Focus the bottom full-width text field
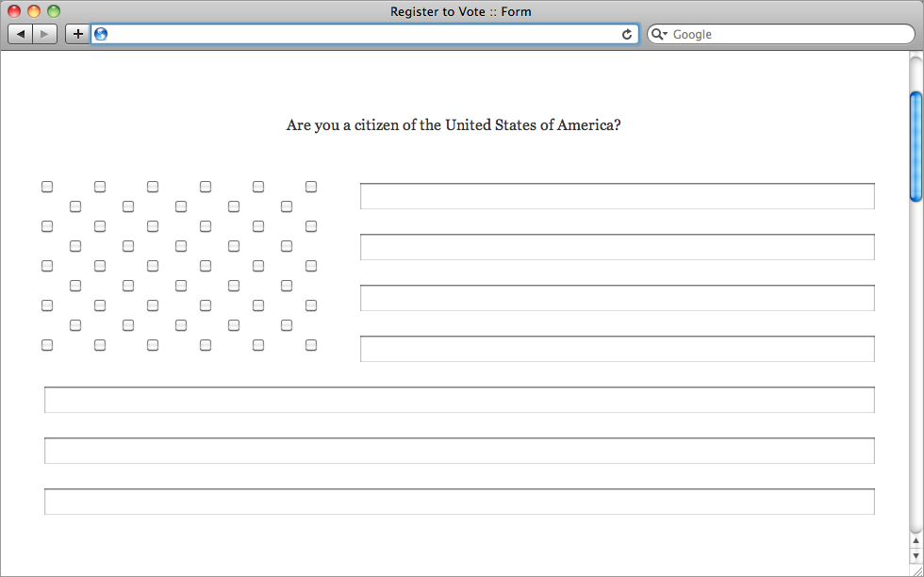 [x=460, y=502]
